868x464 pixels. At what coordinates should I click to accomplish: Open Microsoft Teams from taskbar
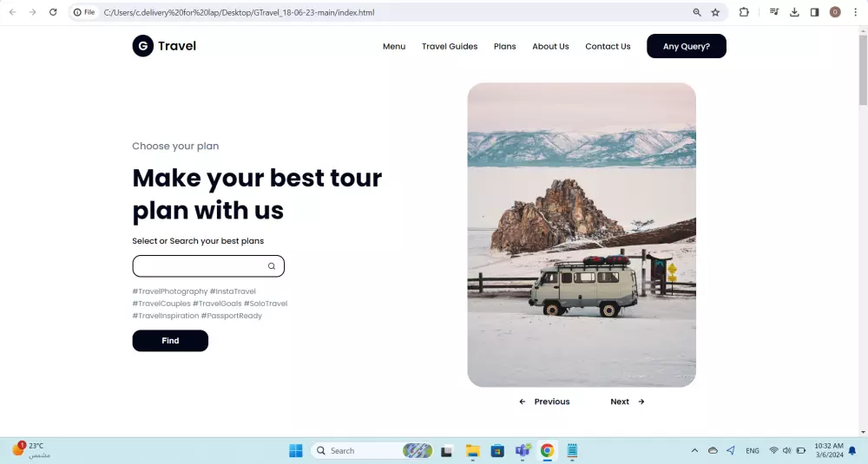[x=522, y=451]
